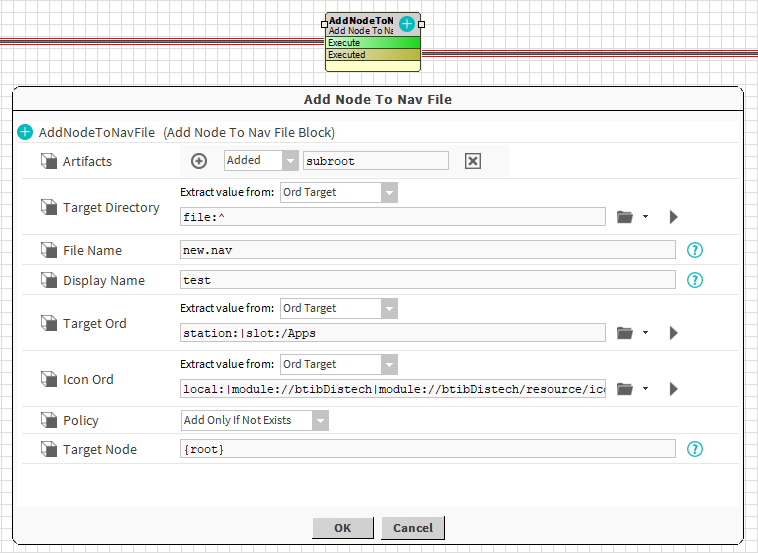
Task: Open Target Ord 'Extract value from' dropdown
Action: coord(338,308)
